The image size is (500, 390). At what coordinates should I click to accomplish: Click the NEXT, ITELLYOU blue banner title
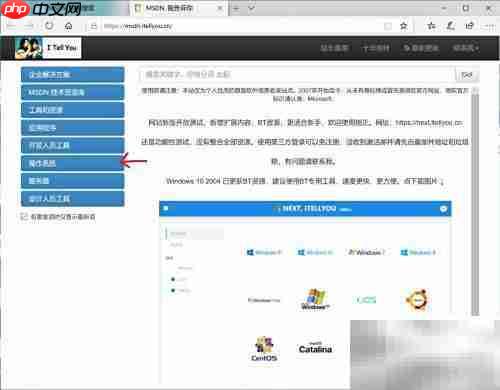(x=310, y=209)
